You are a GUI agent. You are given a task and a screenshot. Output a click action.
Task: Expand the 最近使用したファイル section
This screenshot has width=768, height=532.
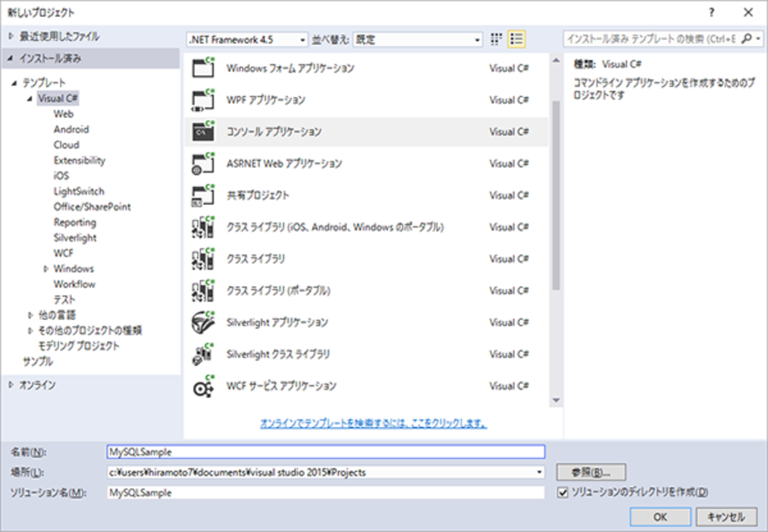[x=11, y=37]
